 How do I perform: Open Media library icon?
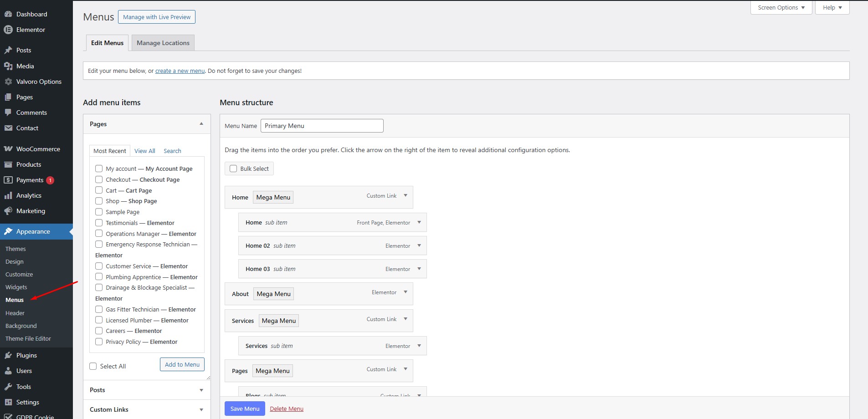(x=8, y=66)
